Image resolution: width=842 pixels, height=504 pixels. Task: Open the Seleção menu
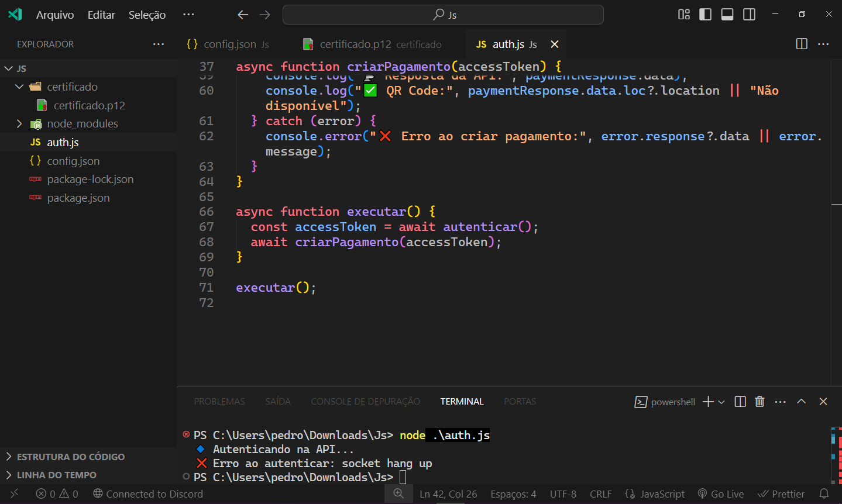point(147,15)
